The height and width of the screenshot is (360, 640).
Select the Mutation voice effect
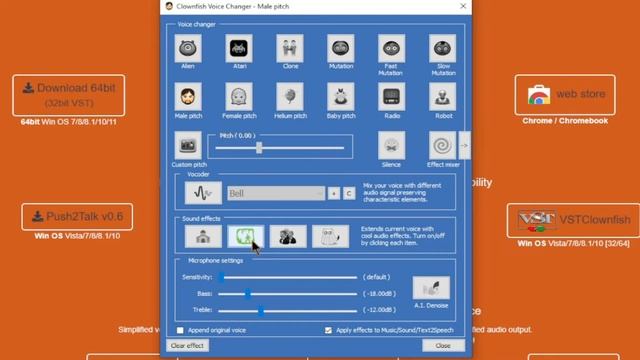click(x=340, y=48)
